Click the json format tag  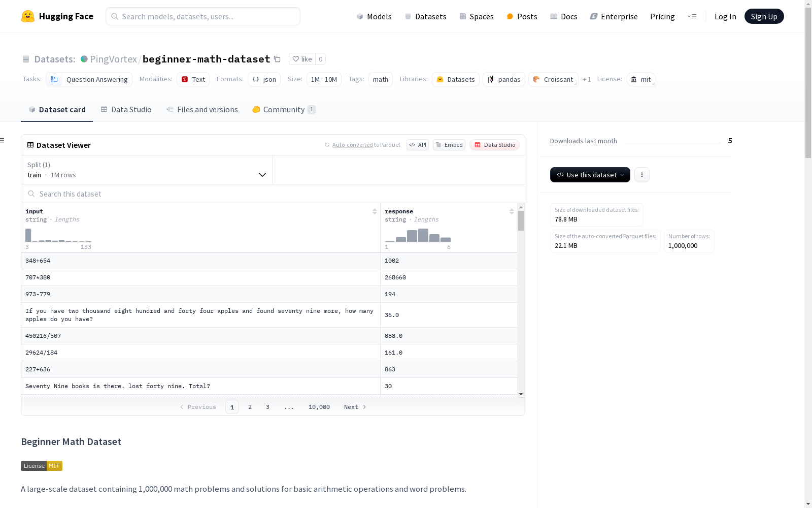coord(264,79)
